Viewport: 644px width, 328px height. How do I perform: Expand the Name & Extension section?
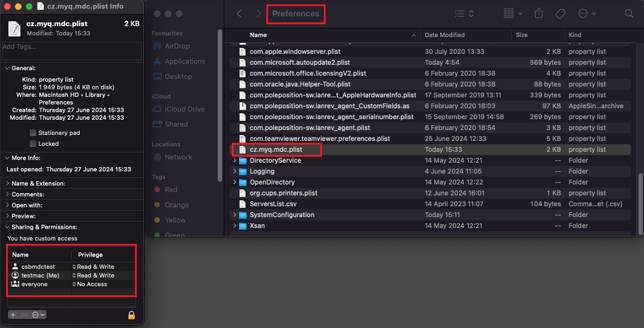click(7, 183)
